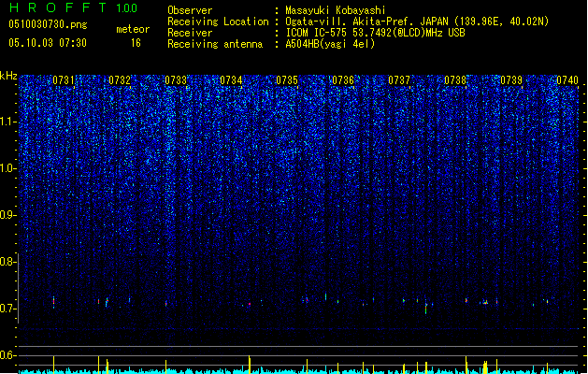Click the meteor label

pyautogui.click(x=133, y=29)
